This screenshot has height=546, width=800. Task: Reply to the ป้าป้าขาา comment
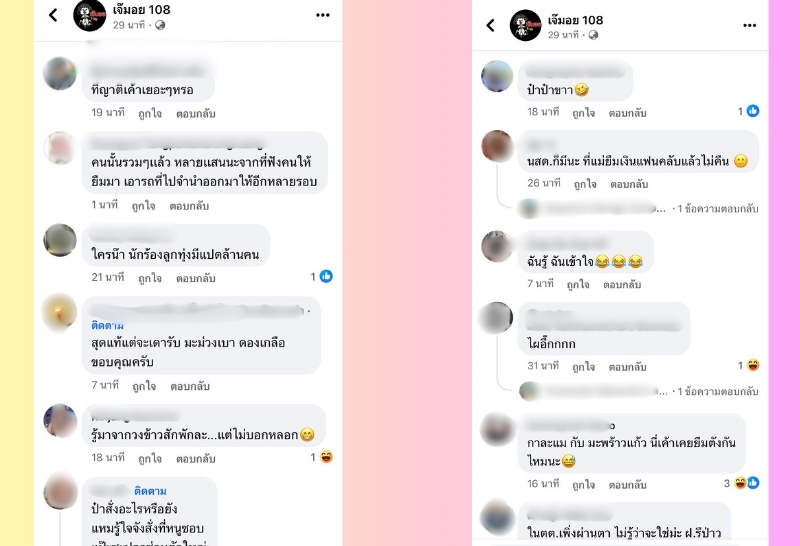pos(628,113)
